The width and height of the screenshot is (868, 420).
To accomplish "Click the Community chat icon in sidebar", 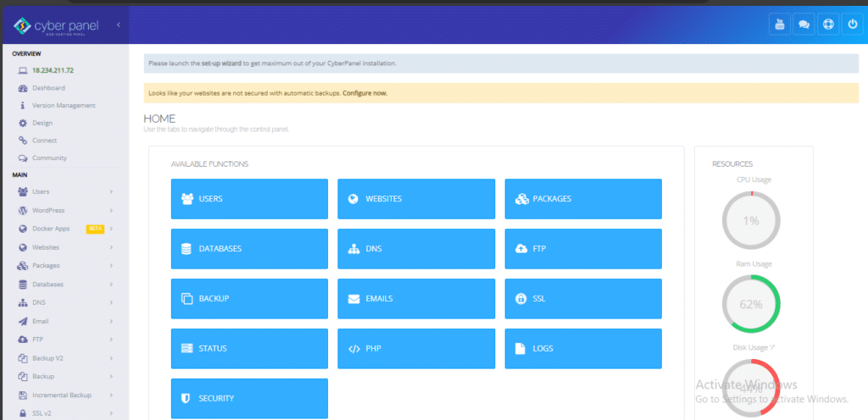I will coord(23,158).
